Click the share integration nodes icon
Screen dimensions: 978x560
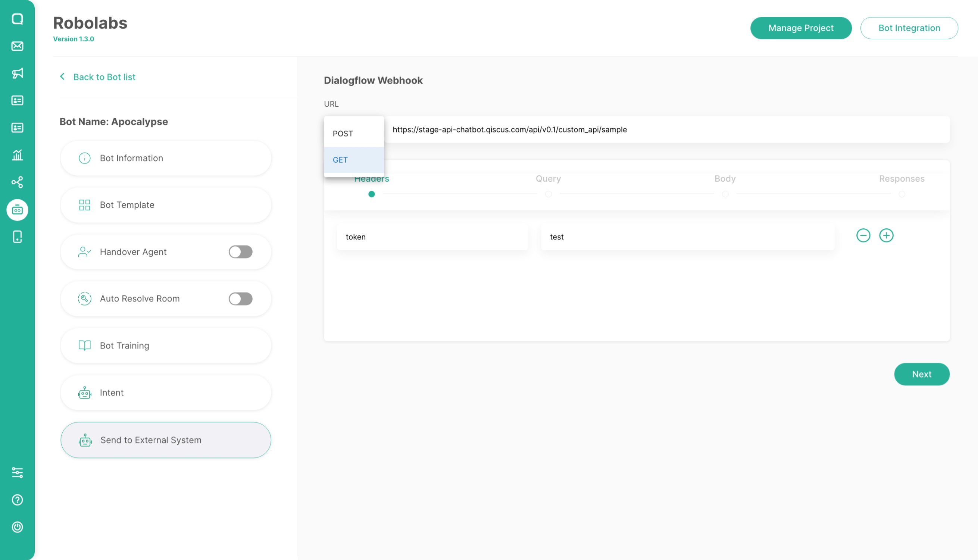(x=17, y=182)
